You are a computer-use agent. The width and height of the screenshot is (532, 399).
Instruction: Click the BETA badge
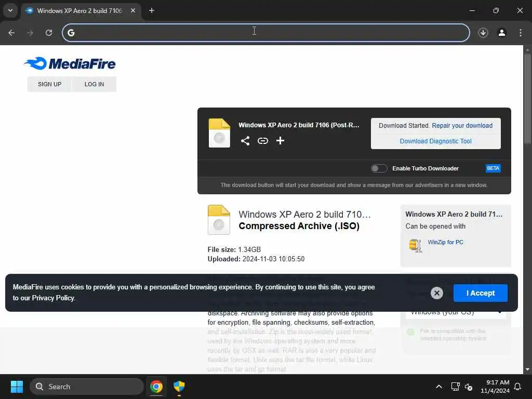[x=493, y=168]
